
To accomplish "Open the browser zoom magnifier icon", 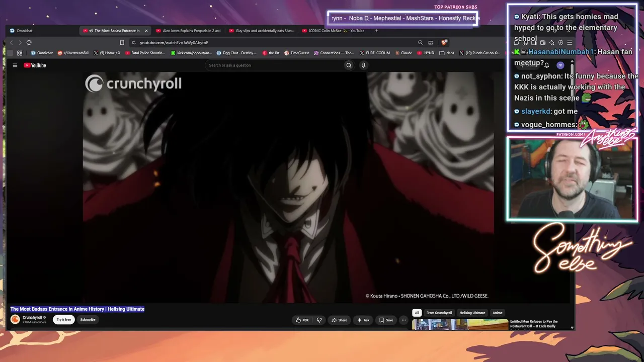I will pyautogui.click(x=421, y=43).
